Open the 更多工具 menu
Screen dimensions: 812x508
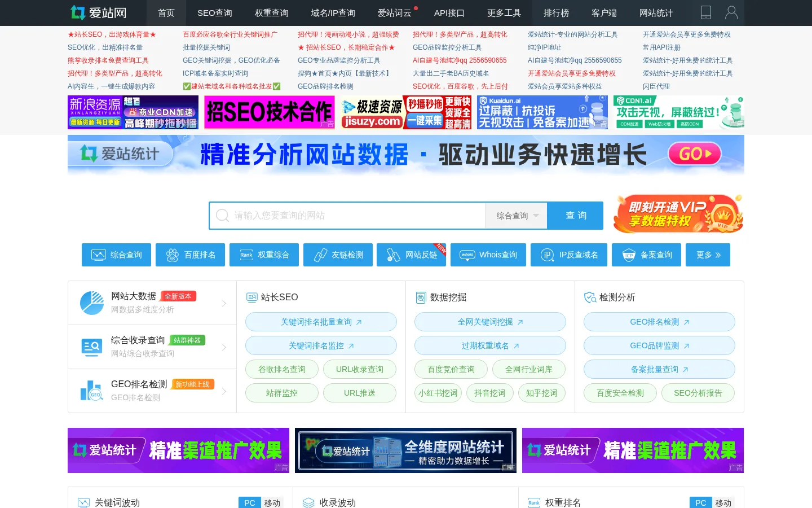[x=504, y=12]
